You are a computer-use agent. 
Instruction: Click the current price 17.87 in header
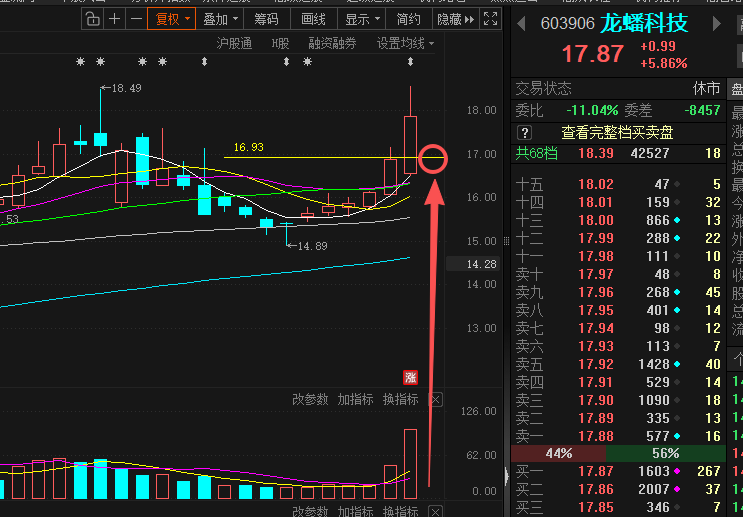592,54
